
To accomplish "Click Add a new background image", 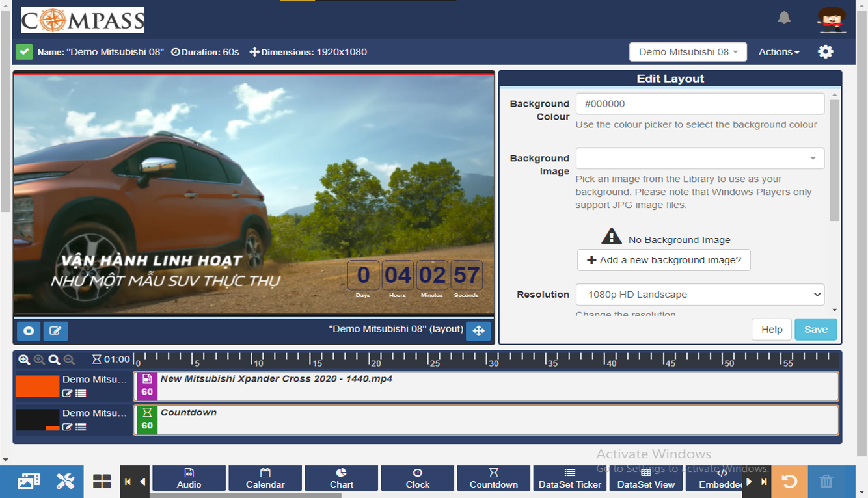I will click(664, 260).
